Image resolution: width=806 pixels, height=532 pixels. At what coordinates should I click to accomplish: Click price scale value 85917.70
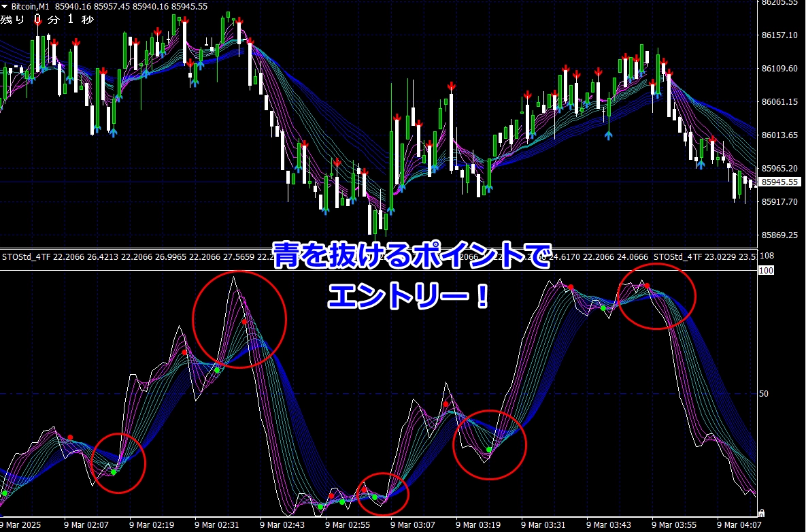[x=779, y=202]
